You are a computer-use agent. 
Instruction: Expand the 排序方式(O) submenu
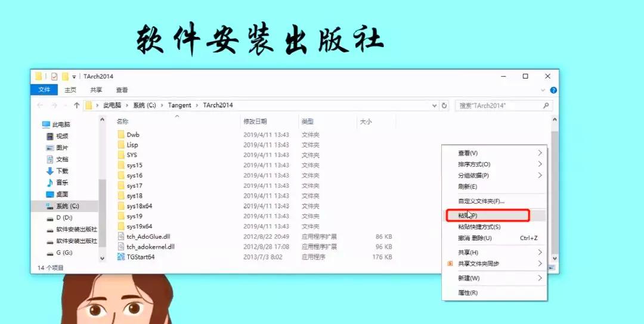540,164
